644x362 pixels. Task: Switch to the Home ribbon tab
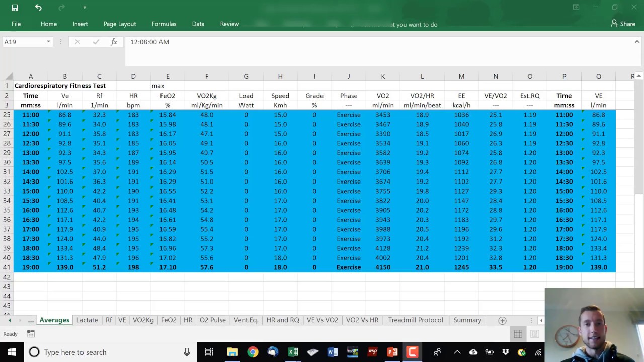pyautogui.click(x=49, y=24)
